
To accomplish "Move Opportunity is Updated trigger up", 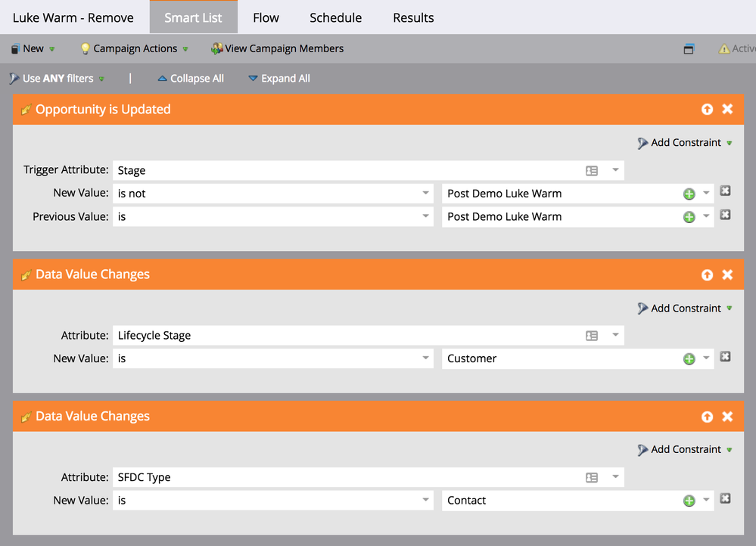I will point(707,110).
